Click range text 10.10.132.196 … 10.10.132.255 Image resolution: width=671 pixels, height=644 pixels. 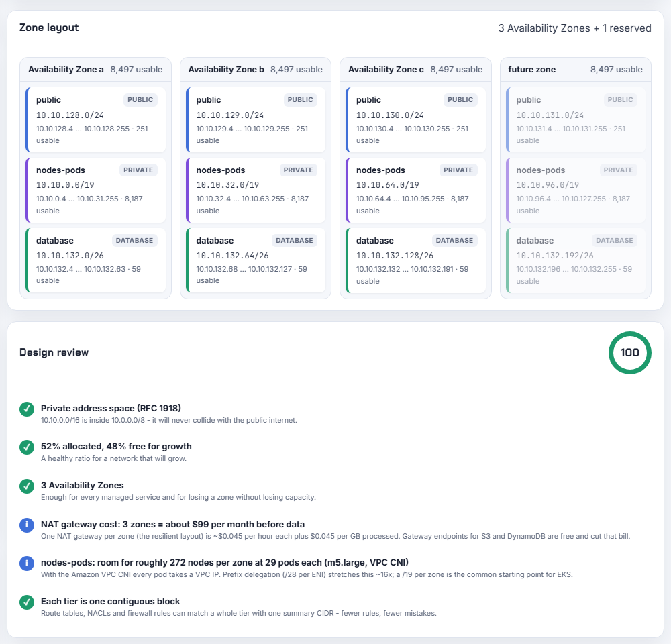click(x=566, y=269)
